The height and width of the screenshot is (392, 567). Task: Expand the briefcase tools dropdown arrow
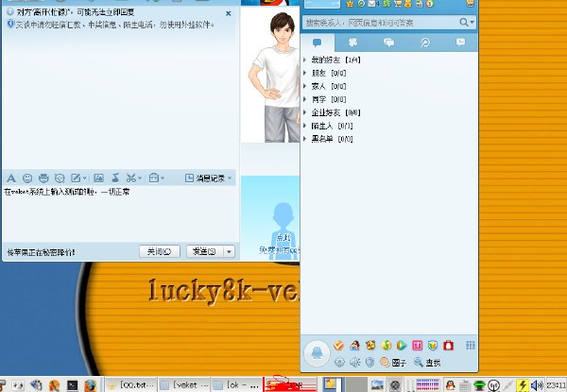163,179
